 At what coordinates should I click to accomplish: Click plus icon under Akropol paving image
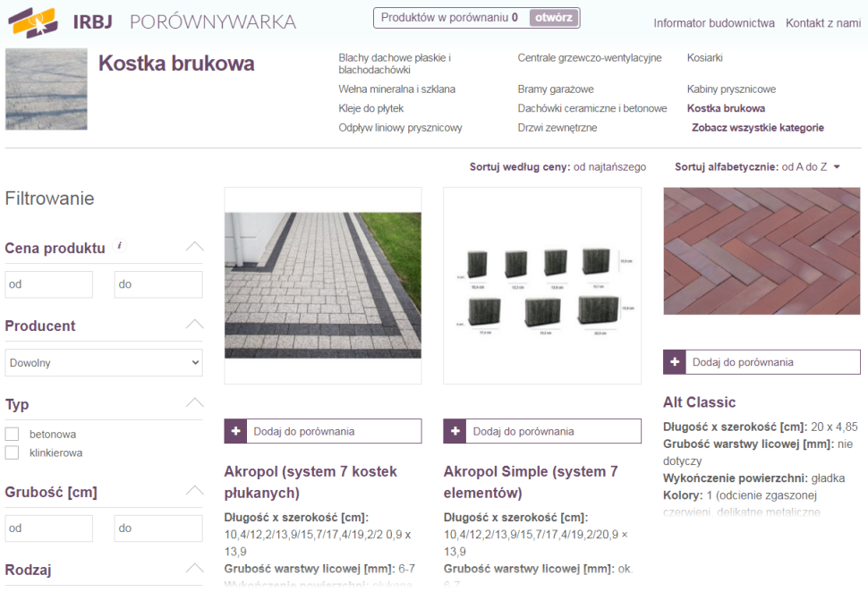coord(235,431)
